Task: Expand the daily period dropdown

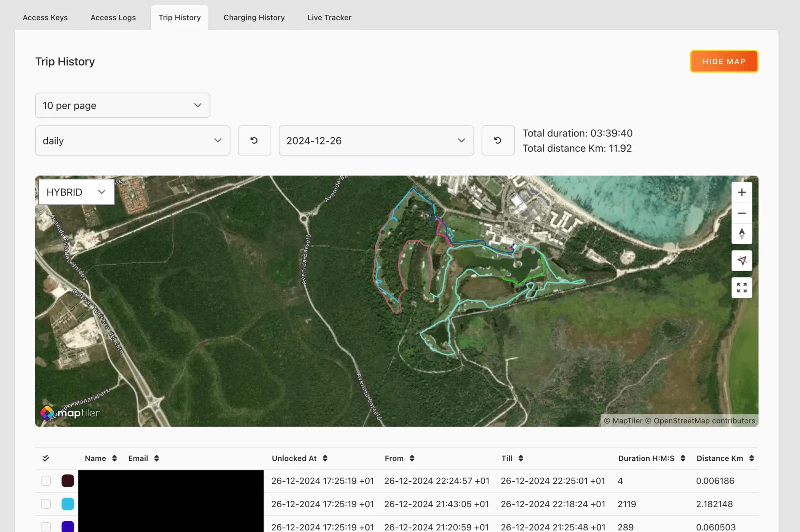Action: pos(132,140)
